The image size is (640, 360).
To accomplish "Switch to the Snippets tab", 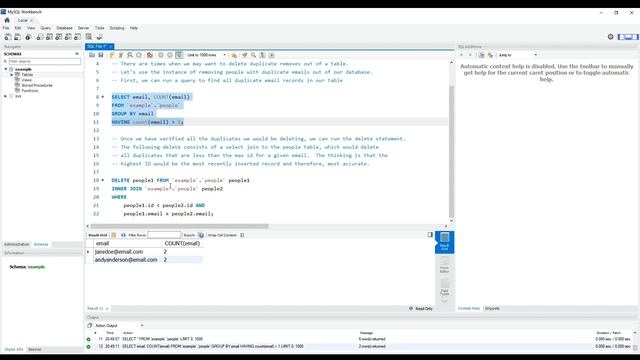I will click(492, 309).
